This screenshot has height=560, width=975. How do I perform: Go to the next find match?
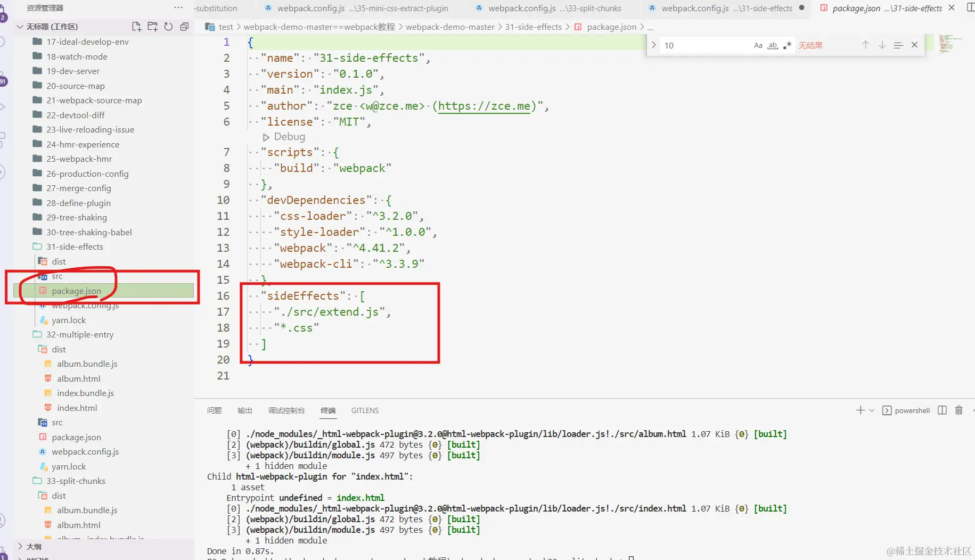point(882,45)
